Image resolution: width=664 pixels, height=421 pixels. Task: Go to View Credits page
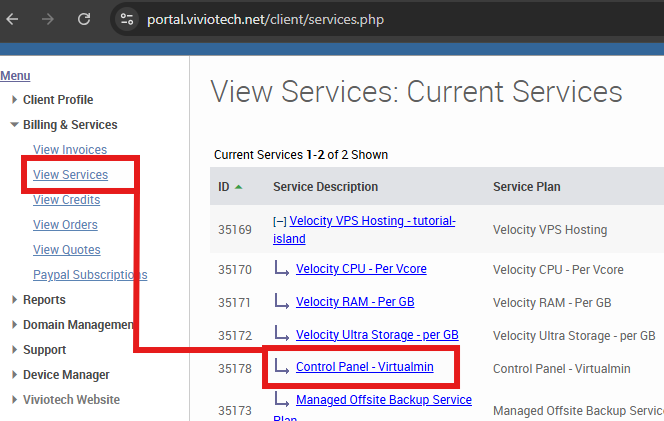pyautogui.click(x=66, y=200)
